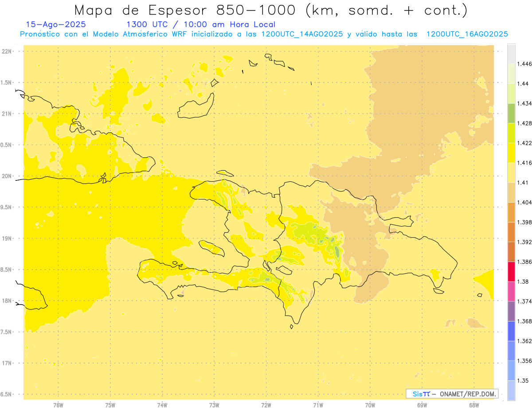Click the '76W' longitude label

coord(58,405)
